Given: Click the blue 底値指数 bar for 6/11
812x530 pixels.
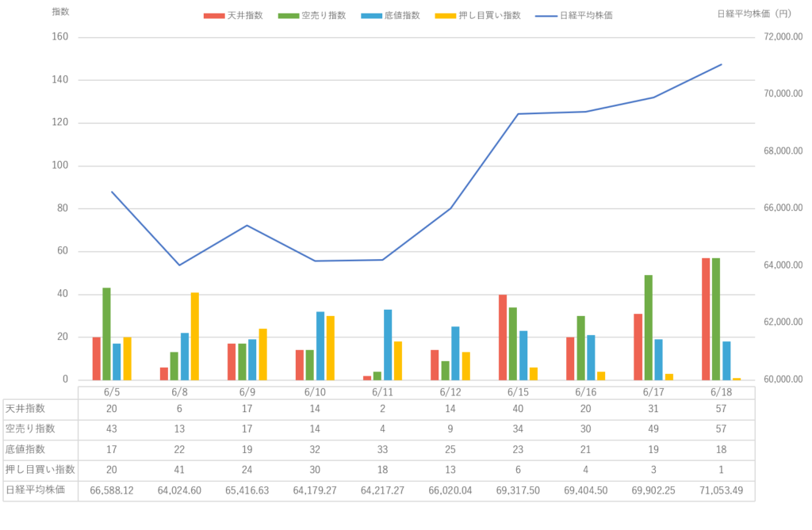Looking at the screenshot, I should tap(388, 345).
